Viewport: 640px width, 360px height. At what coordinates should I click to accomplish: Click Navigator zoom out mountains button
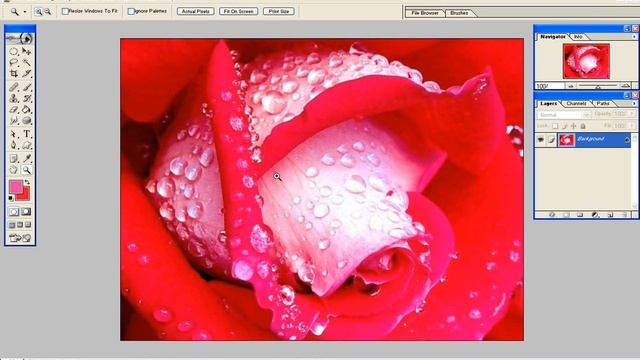pyautogui.click(x=571, y=86)
